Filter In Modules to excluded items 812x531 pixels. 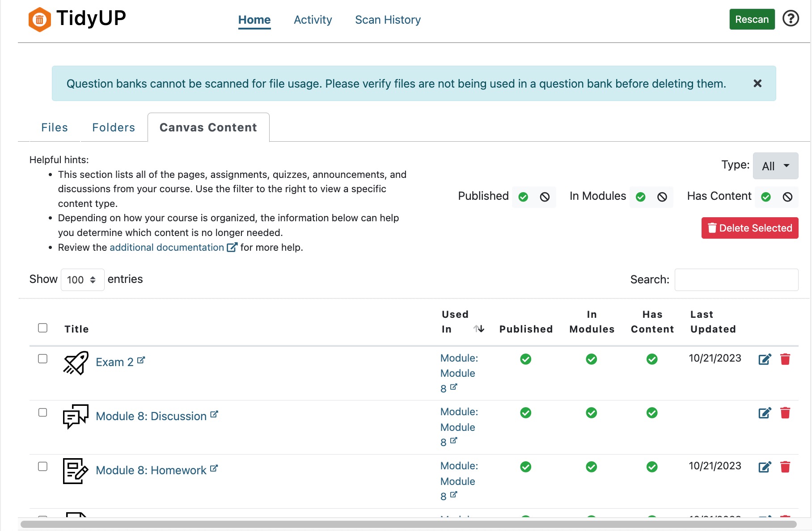662,197
